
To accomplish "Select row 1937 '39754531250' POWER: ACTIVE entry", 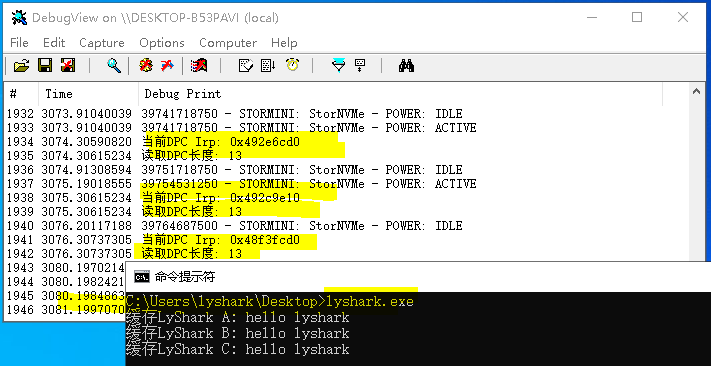I will coord(309,184).
